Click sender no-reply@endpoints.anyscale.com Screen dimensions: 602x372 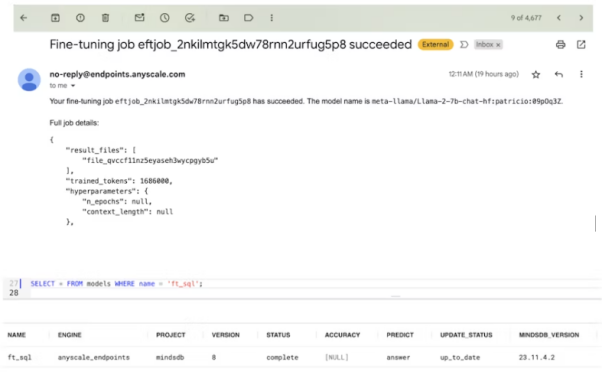pyautogui.click(x=117, y=74)
